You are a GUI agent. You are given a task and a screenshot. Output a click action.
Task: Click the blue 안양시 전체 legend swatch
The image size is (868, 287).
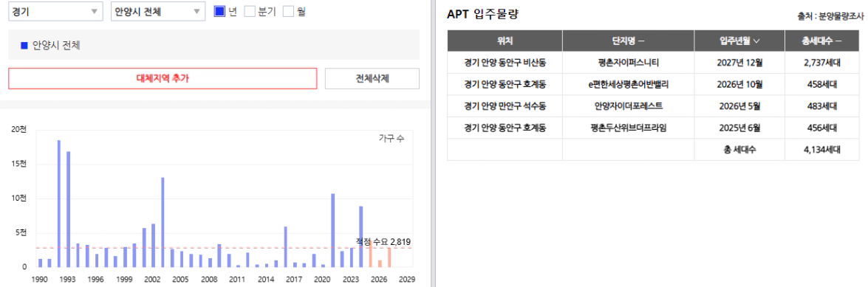click(x=24, y=45)
